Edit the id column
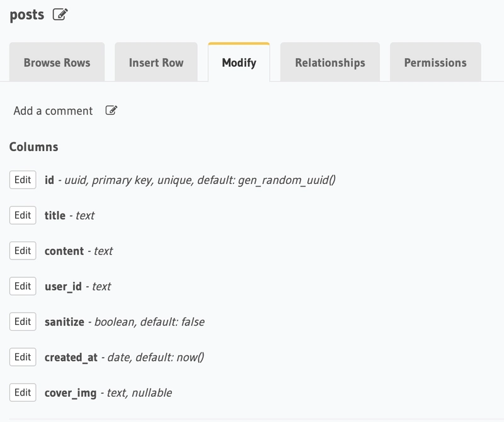This screenshot has height=422, width=504. (23, 180)
